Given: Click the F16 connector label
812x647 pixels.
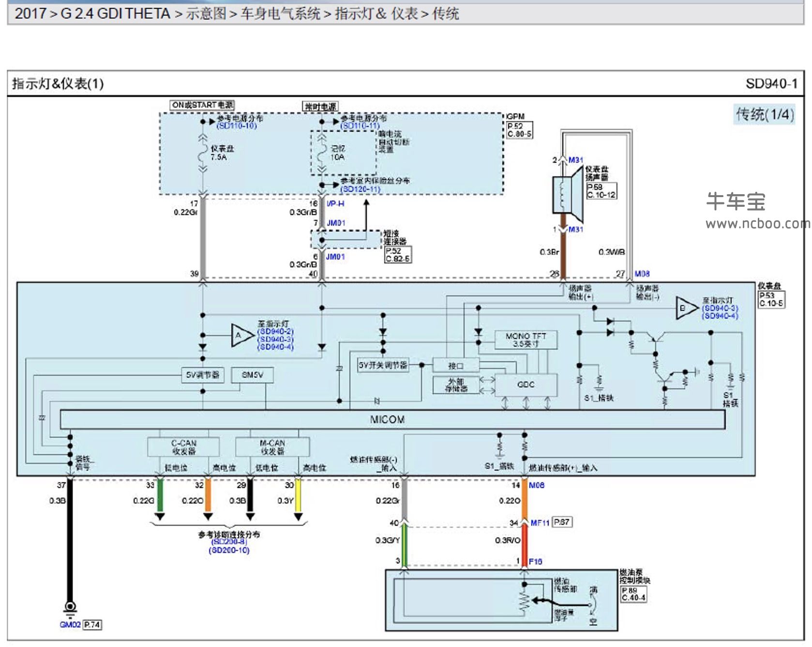Looking at the screenshot, I should click(x=535, y=562).
